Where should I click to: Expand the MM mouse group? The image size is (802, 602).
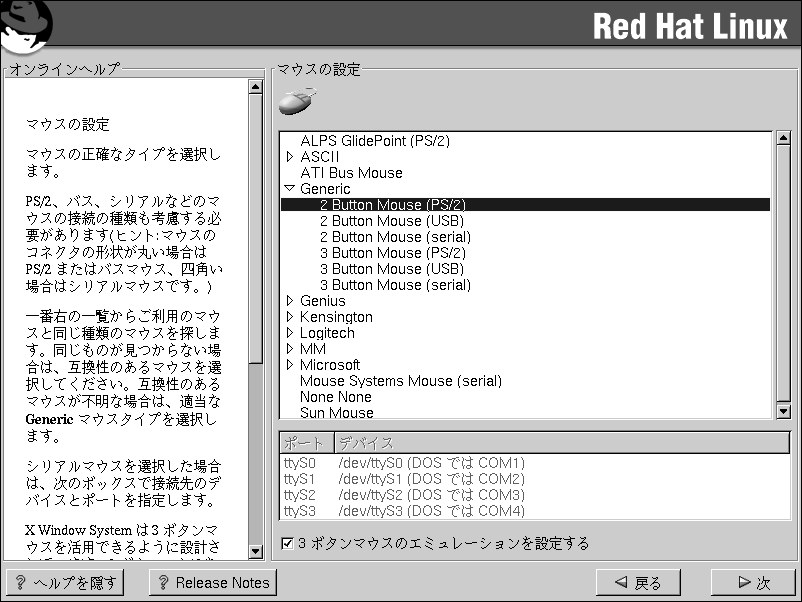coord(290,349)
